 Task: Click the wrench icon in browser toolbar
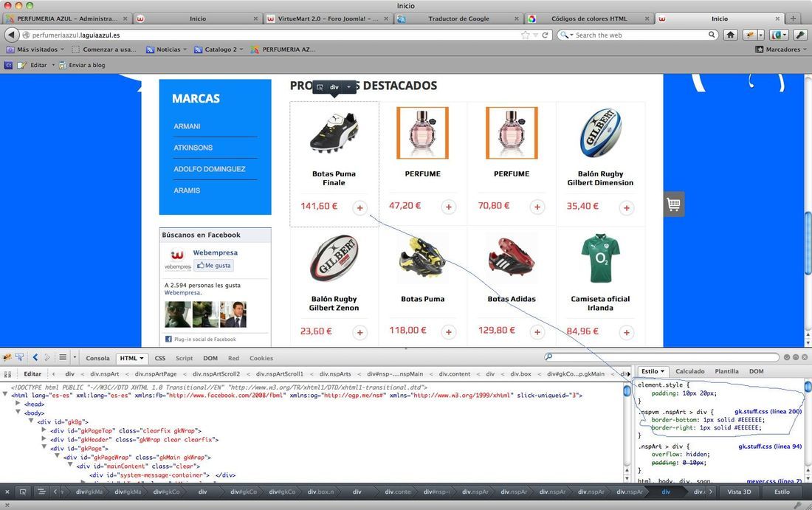[801, 35]
